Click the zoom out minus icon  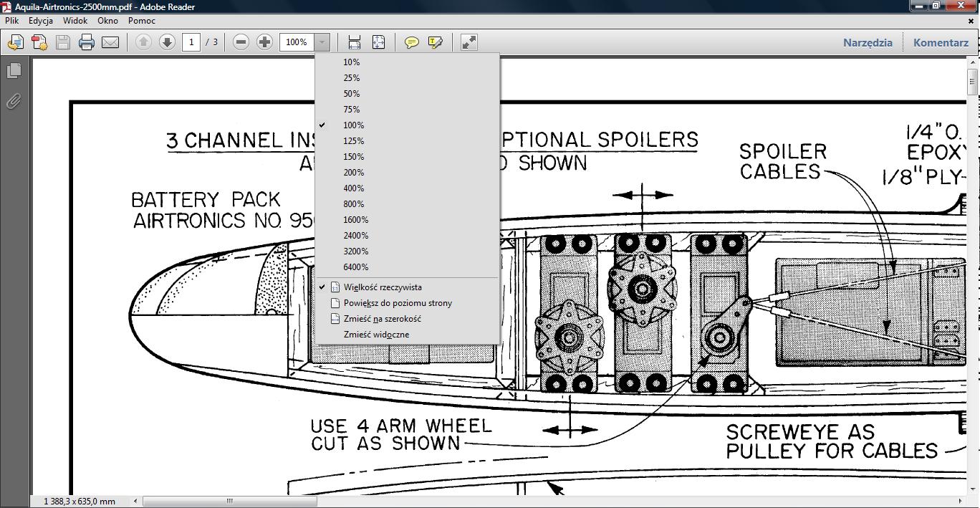[241, 42]
